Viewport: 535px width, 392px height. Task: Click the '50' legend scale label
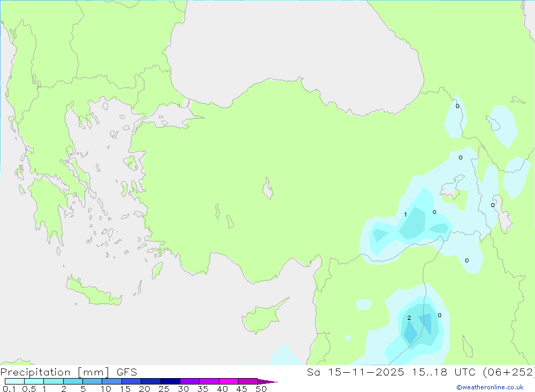261,389
